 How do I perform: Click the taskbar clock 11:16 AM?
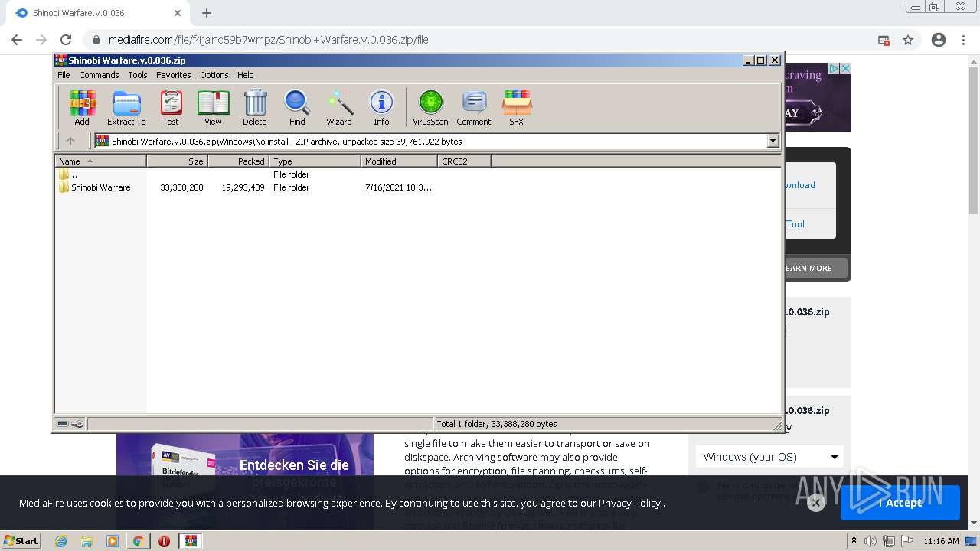click(x=941, y=541)
